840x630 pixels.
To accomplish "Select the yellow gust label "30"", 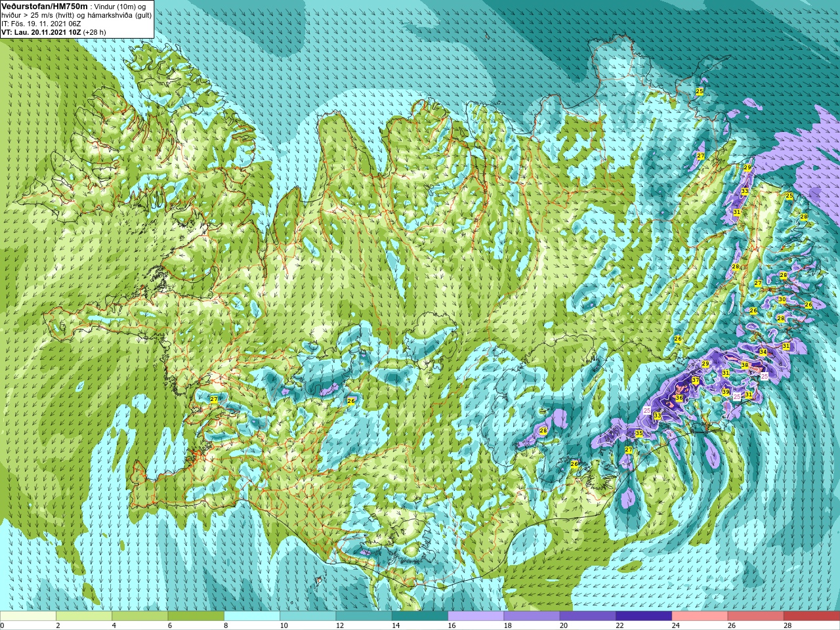I will 782,299.
